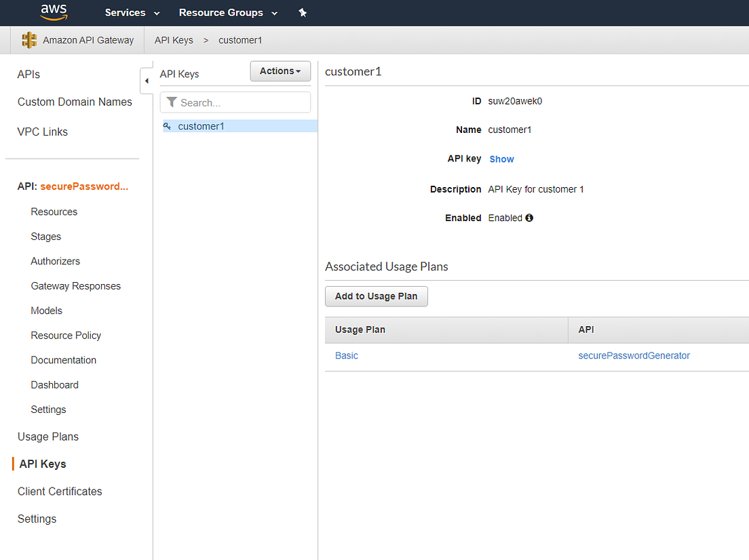Go back via API Keys breadcrumb

[174, 40]
